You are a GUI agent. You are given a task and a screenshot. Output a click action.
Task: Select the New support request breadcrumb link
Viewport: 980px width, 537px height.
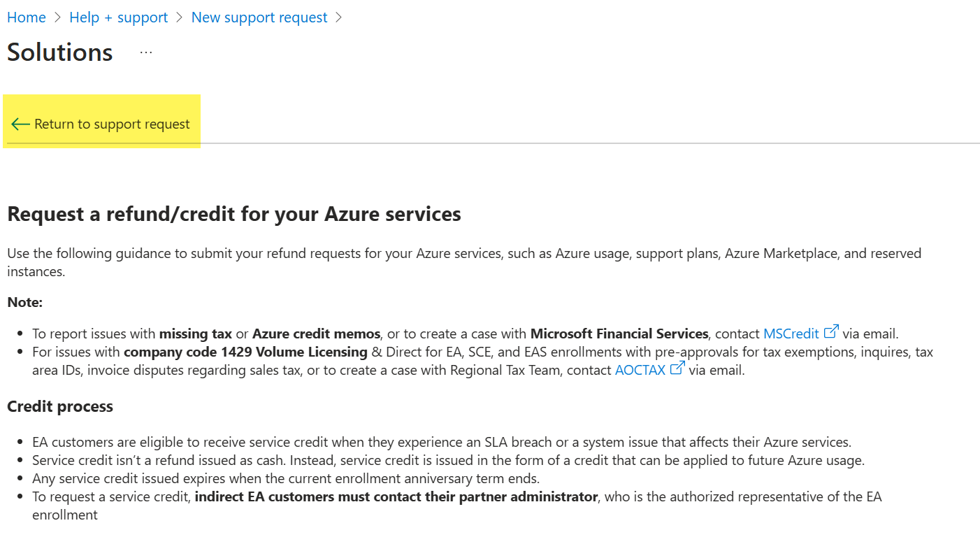pos(259,17)
